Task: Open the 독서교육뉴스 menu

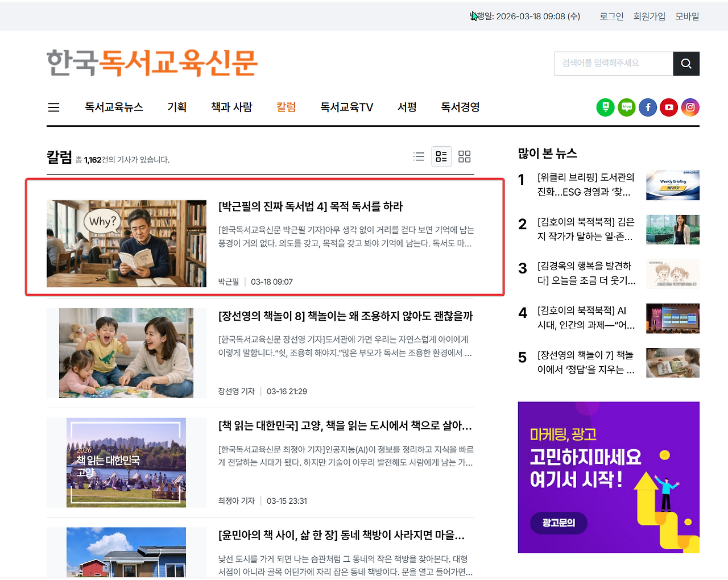Action: [x=114, y=107]
